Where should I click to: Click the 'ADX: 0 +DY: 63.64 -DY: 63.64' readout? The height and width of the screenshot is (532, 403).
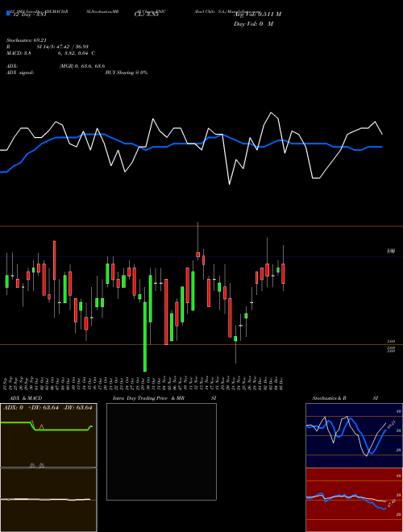[x=48, y=408]
